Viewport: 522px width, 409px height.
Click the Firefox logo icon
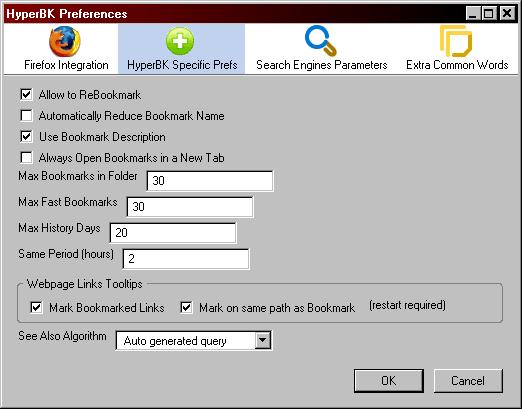click(x=65, y=42)
